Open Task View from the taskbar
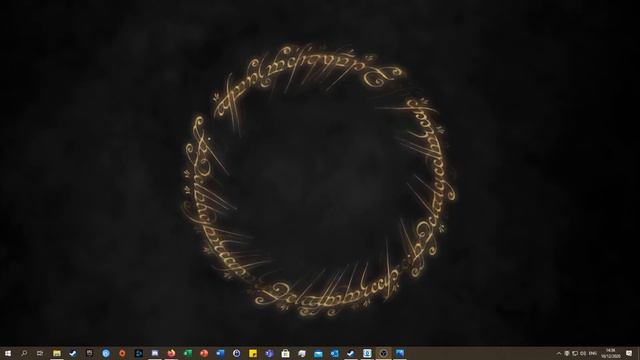The image size is (640, 360). point(40,353)
